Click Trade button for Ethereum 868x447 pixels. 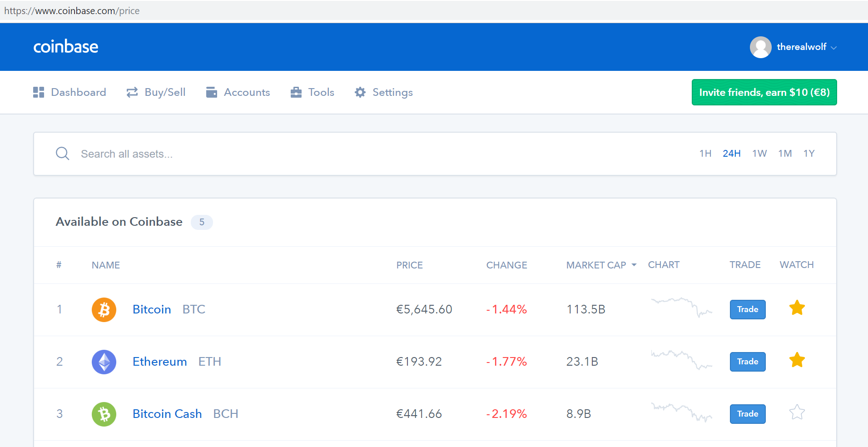[748, 362]
